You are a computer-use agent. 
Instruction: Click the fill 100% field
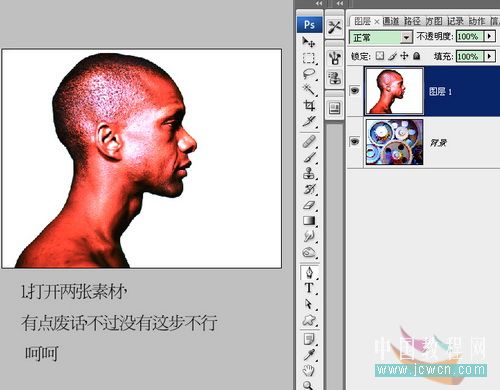470,56
